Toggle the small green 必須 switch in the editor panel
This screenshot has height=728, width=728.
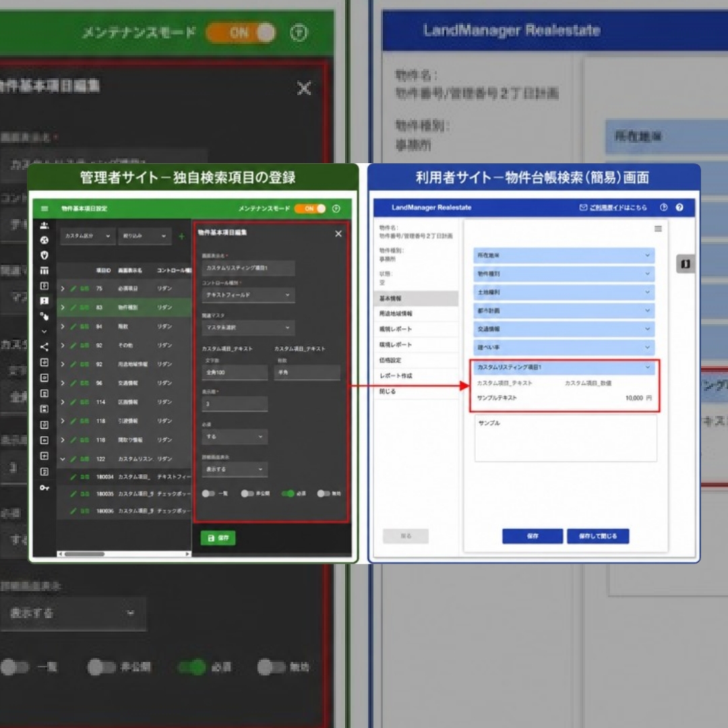tap(288, 493)
